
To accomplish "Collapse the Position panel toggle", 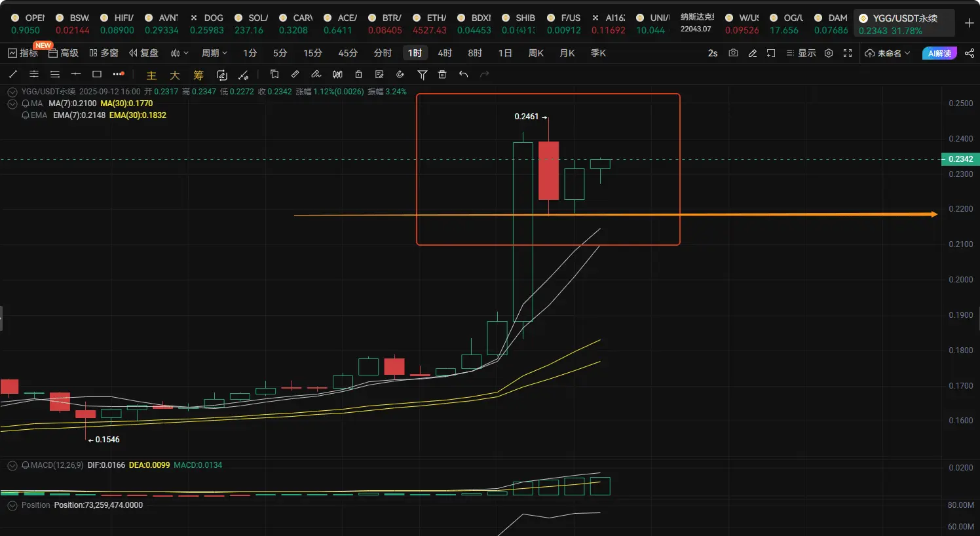I will 12,505.
